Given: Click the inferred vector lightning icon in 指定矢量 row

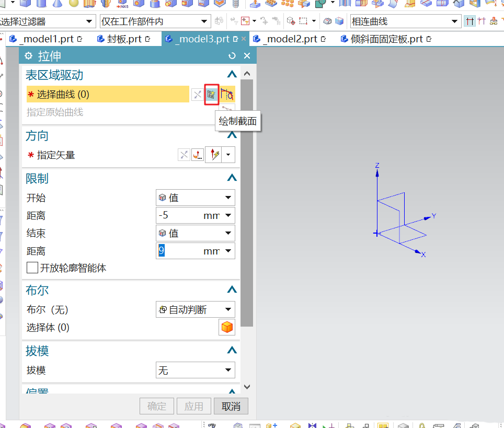Looking at the screenshot, I should click(213, 155).
